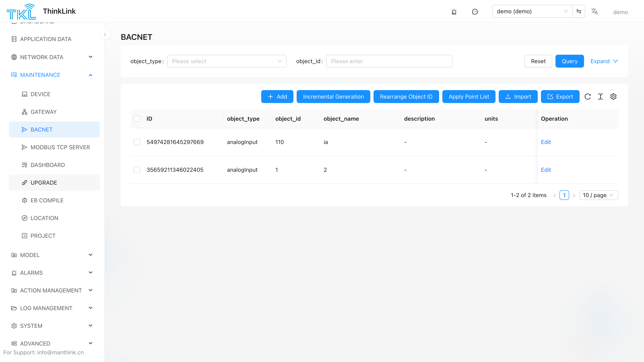Click the next page arrow in pagination
Image resolution: width=644 pixels, height=362 pixels.
coord(574,195)
